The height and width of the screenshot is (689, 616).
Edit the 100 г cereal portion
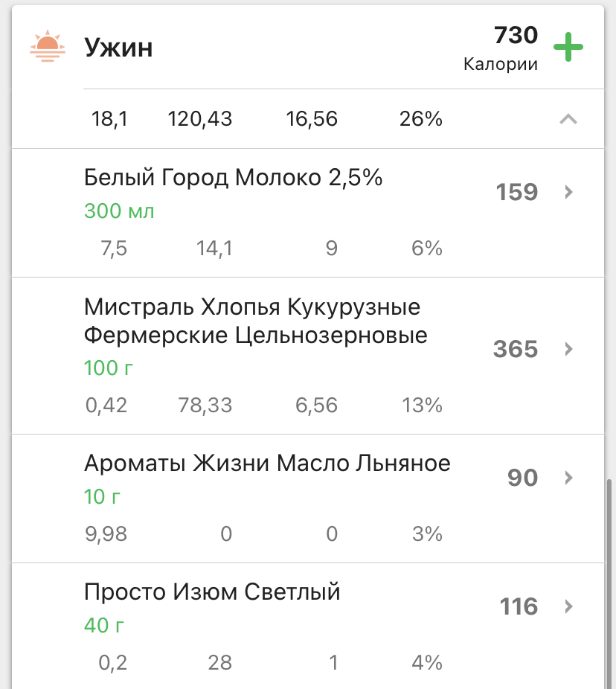click(109, 368)
